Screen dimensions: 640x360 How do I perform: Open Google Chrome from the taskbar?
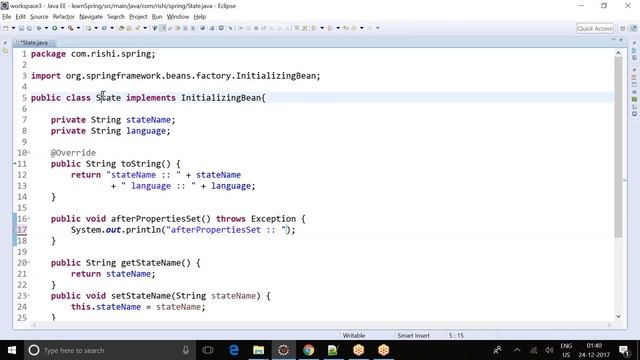point(309,350)
